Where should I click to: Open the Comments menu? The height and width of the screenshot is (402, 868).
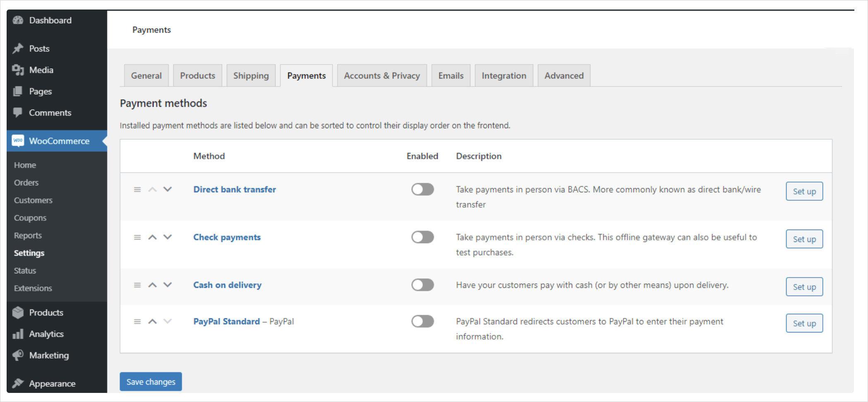coord(57,112)
